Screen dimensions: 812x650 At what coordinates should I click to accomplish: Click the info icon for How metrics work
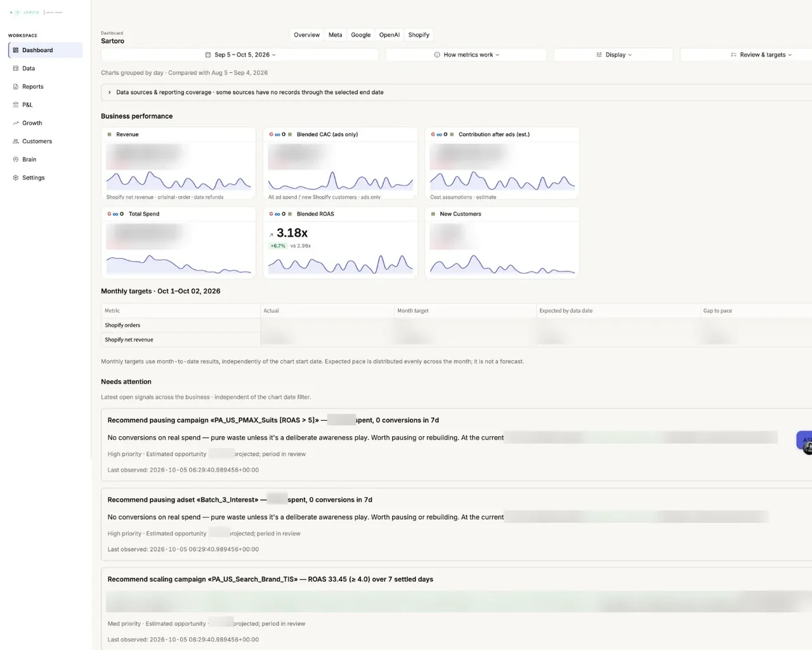coord(437,55)
